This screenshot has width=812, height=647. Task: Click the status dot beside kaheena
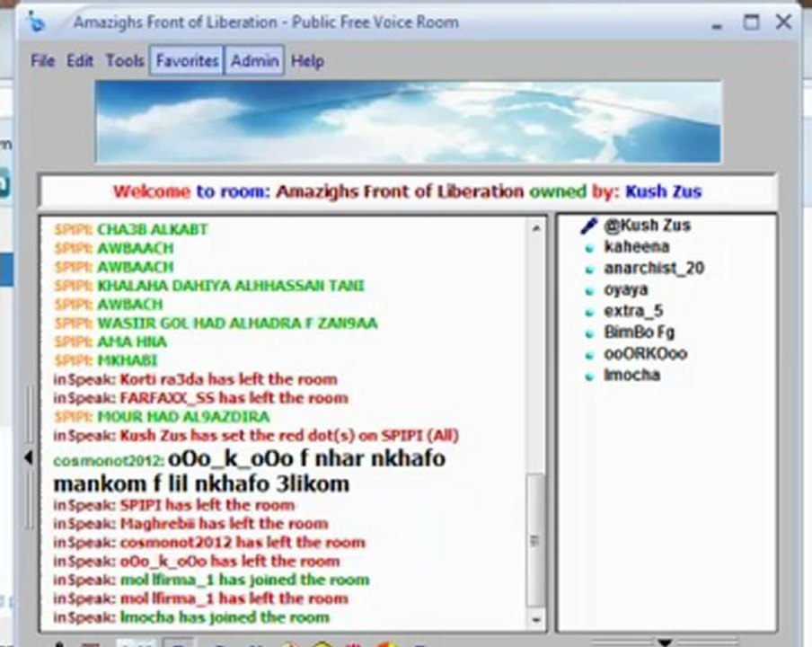tap(589, 248)
